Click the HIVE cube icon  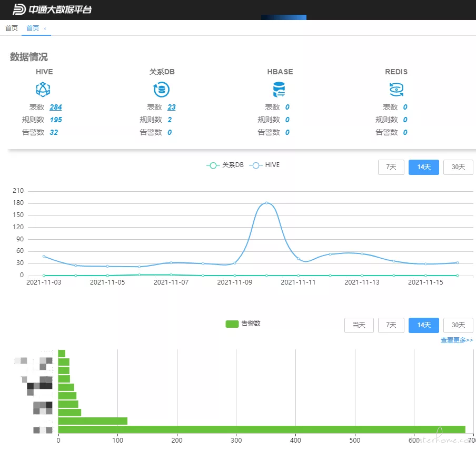tap(43, 90)
